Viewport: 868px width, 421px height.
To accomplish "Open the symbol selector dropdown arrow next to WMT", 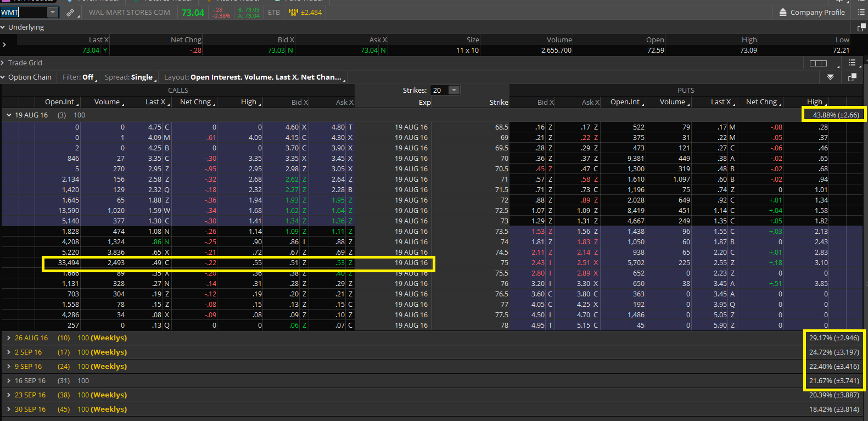I will (53, 13).
